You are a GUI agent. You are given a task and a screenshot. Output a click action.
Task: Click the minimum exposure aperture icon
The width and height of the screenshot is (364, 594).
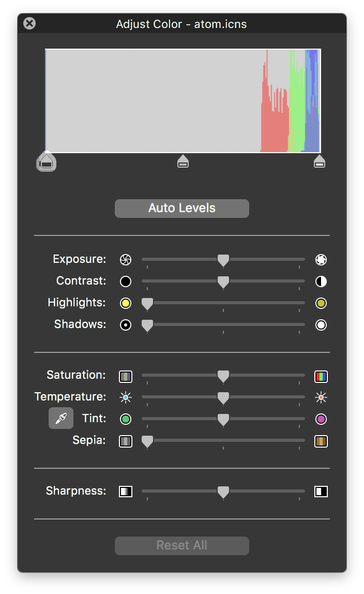pos(126,259)
